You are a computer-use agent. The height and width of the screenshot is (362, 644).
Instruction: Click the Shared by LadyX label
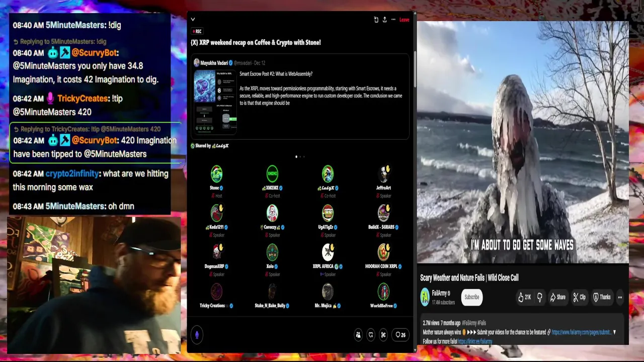(210, 146)
